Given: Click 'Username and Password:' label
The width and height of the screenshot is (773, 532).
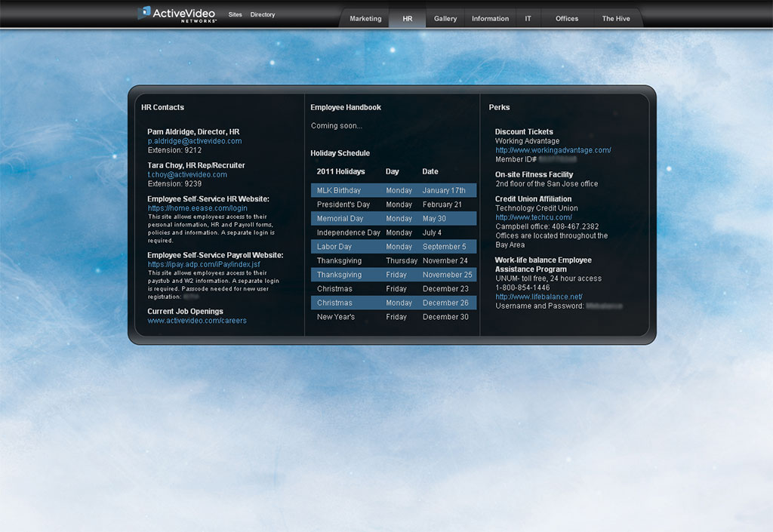Looking at the screenshot, I should [x=539, y=306].
